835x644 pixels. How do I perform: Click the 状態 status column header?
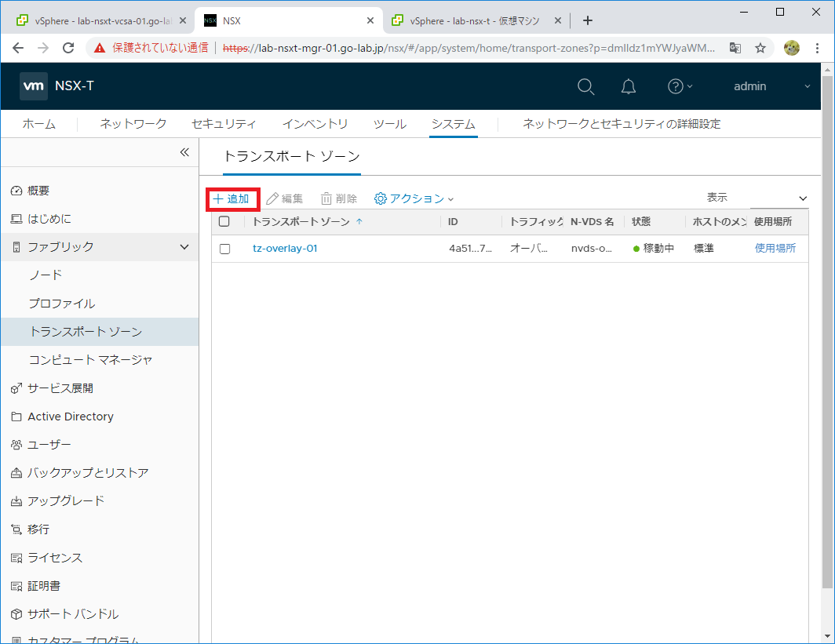click(641, 221)
